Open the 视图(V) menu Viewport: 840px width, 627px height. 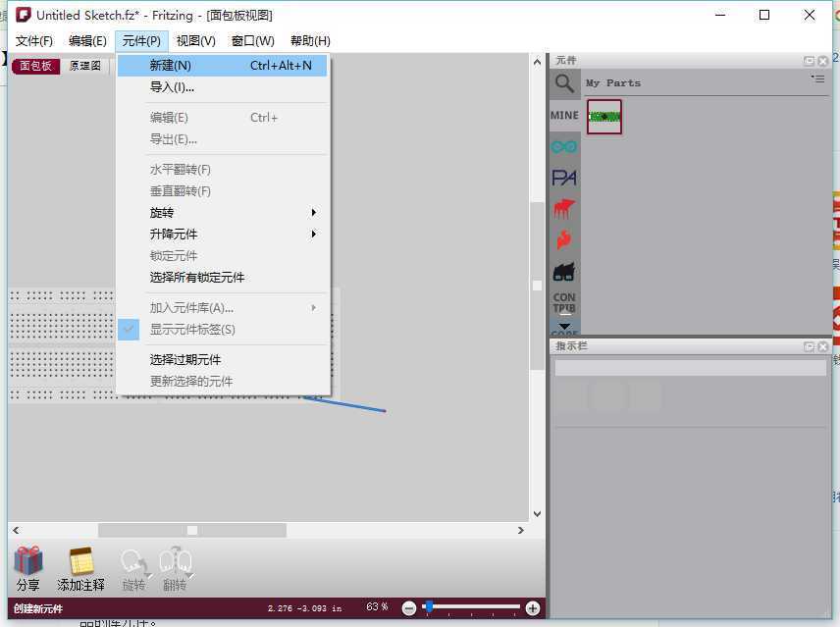196,41
